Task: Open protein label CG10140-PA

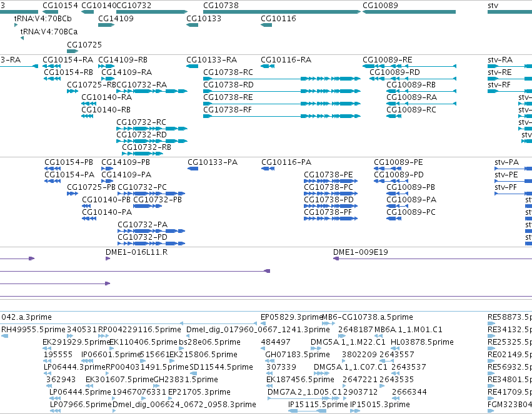Action: pos(107,212)
